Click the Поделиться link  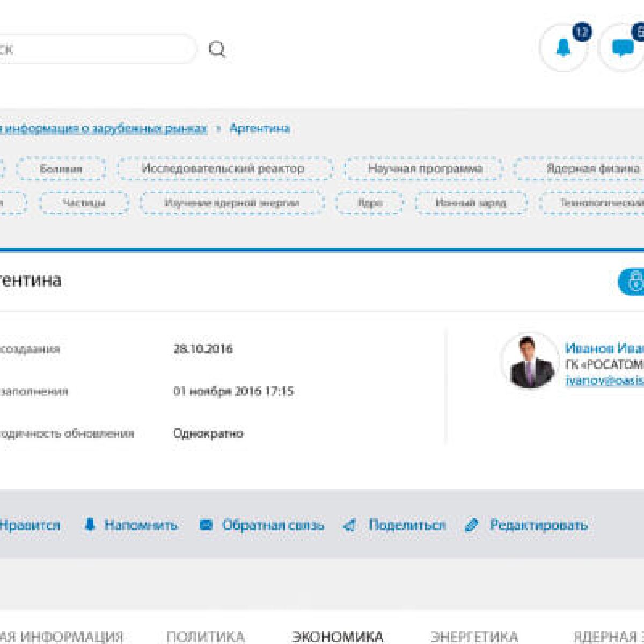tap(407, 525)
